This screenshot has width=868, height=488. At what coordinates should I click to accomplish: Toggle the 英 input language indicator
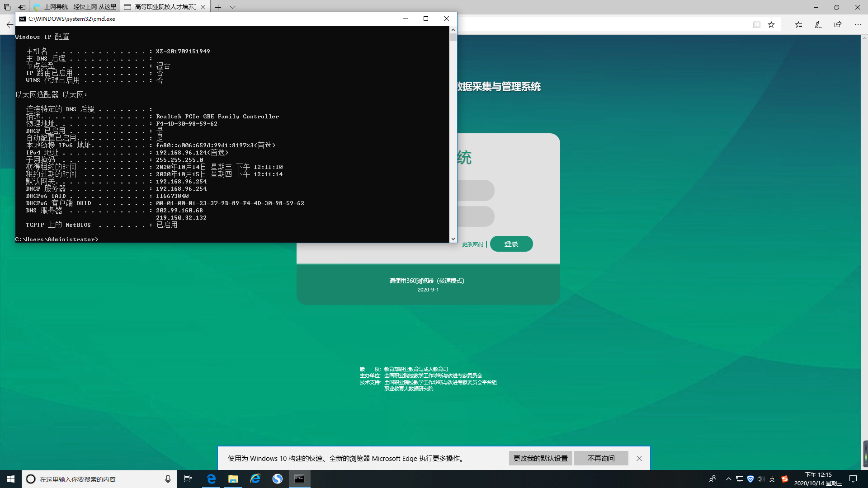(772, 479)
